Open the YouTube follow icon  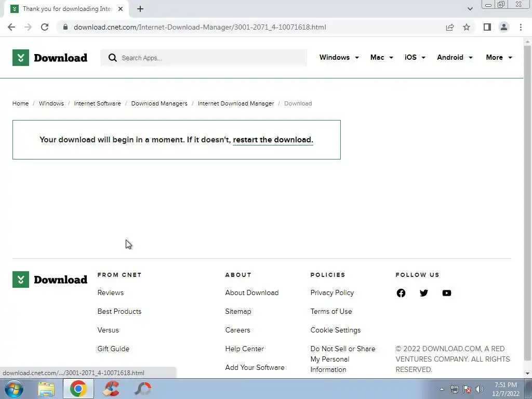pos(447,293)
